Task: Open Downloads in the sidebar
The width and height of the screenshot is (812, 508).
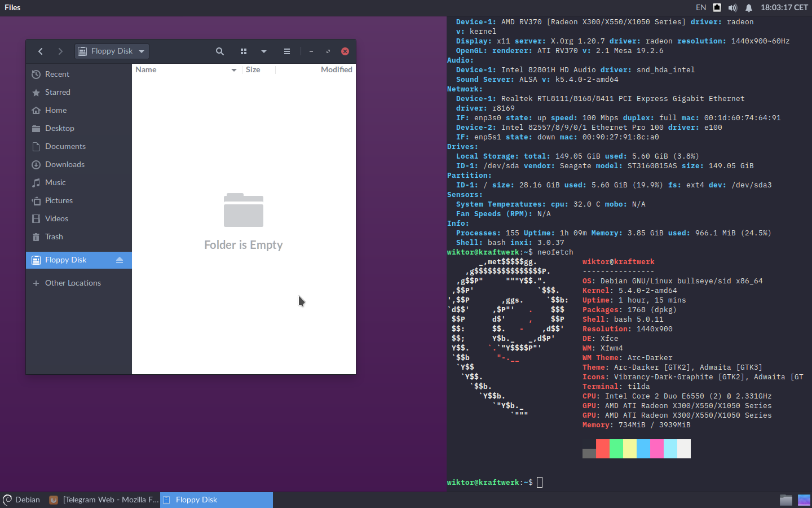Action: [78, 164]
